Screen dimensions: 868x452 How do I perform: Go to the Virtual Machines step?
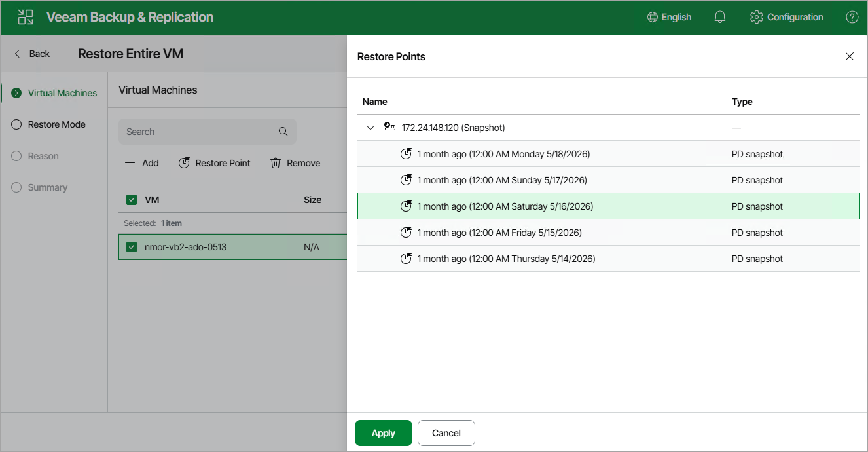click(x=62, y=93)
